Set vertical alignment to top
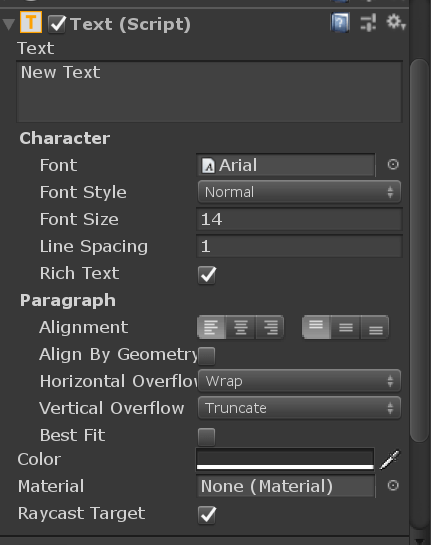The height and width of the screenshot is (545, 431). coord(316,327)
